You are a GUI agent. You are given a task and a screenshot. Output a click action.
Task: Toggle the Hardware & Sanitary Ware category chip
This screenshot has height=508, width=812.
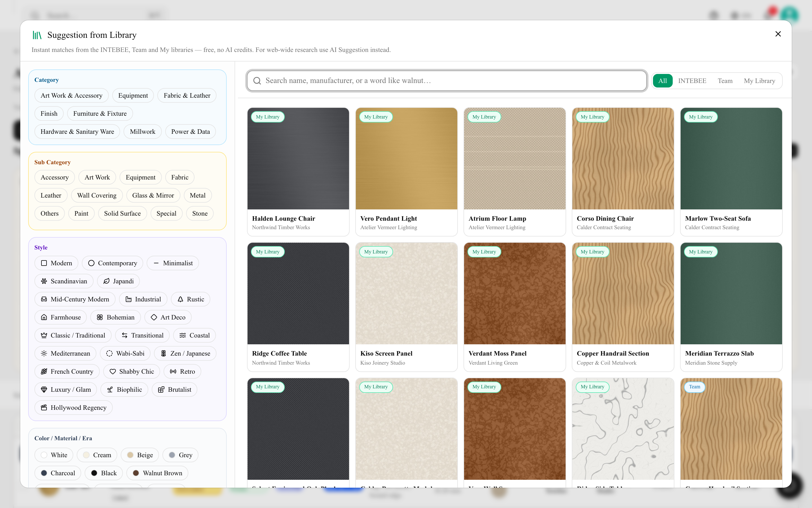click(77, 132)
